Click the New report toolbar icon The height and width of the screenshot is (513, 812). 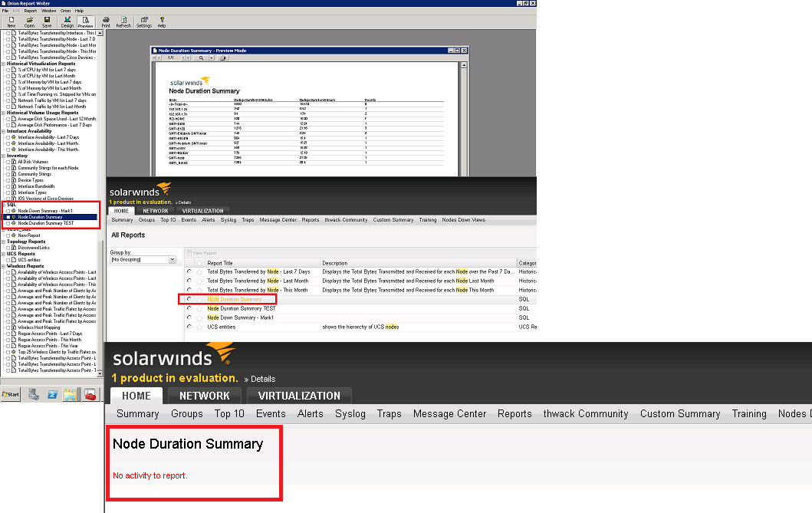(11, 21)
